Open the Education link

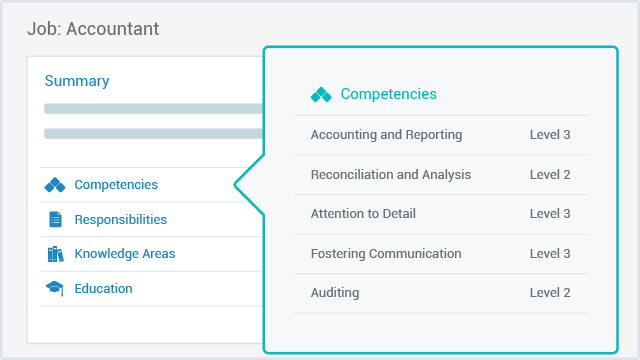pyautogui.click(x=103, y=289)
